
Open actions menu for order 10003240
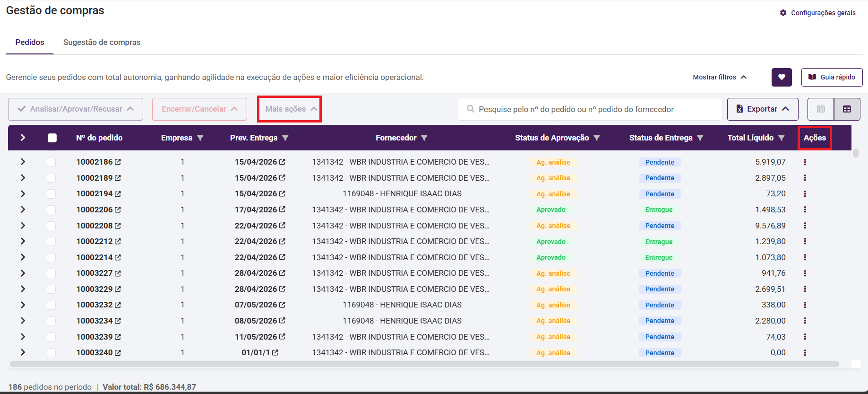pyautogui.click(x=805, y=352)
